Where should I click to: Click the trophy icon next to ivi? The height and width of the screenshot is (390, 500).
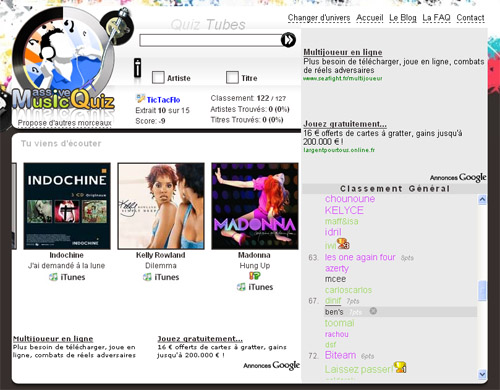tap(343, 244)
